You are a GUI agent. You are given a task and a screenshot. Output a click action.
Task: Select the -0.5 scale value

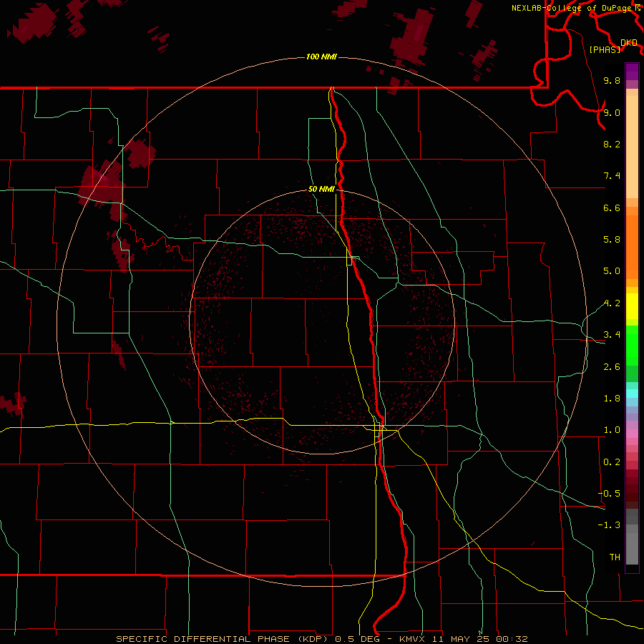pyautogui.click(x=609, y=494)
